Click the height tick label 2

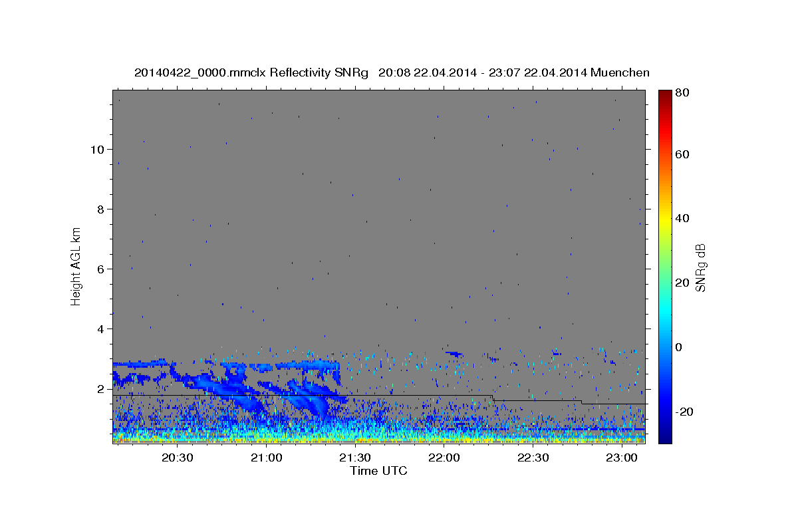tap(101, 389)
